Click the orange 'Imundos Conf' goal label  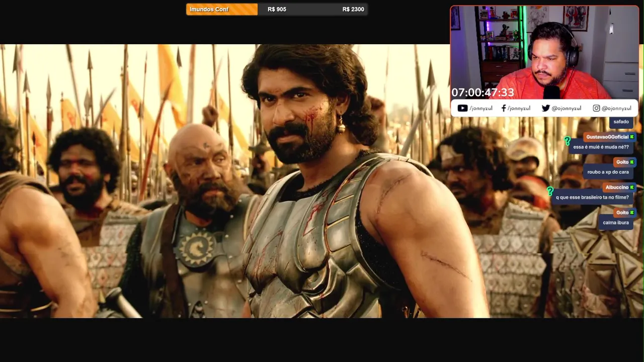pyautogui.click(x=222, y=10)
